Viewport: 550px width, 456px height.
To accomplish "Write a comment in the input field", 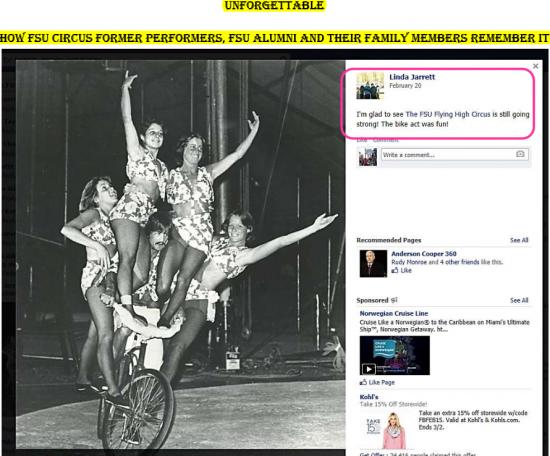I will pos(448,155).
